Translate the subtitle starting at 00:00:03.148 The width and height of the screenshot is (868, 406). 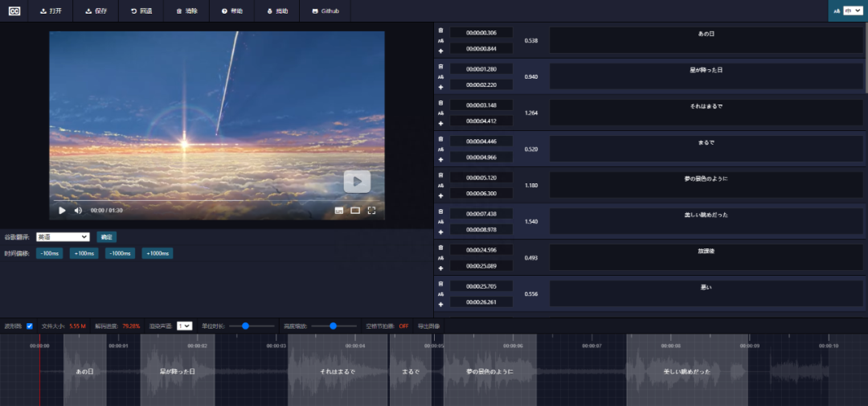(440, 113)
